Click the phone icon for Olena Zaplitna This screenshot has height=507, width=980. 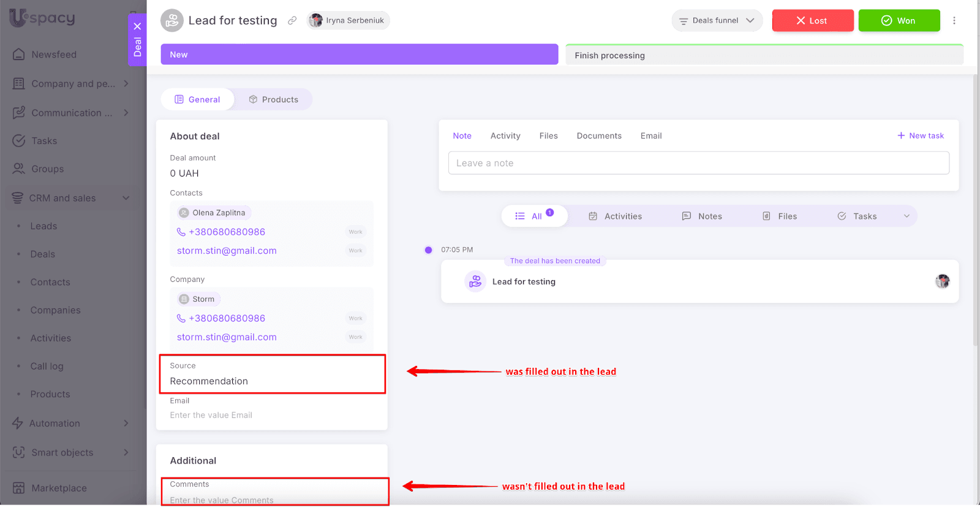click(x=181, y=232)
